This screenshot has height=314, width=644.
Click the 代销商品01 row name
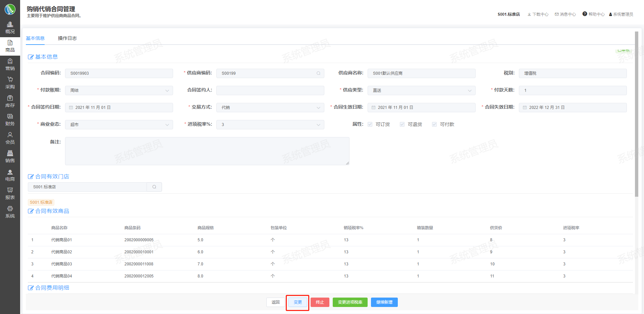point(62,240)
